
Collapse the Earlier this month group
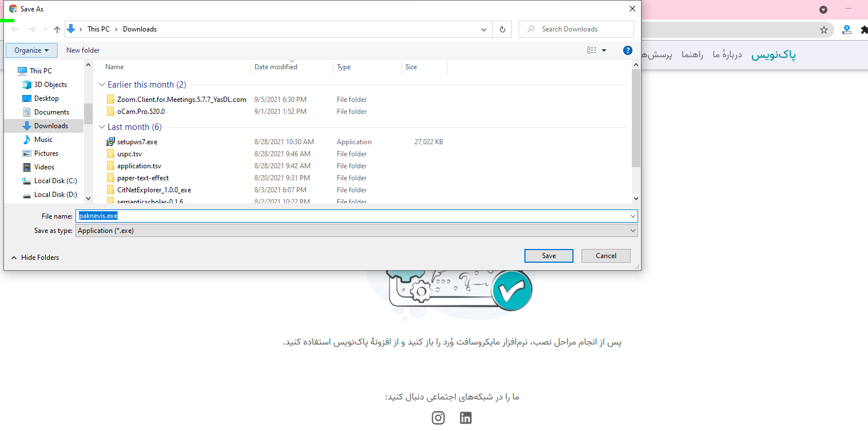pyautogui.click(x=102, y=85)
